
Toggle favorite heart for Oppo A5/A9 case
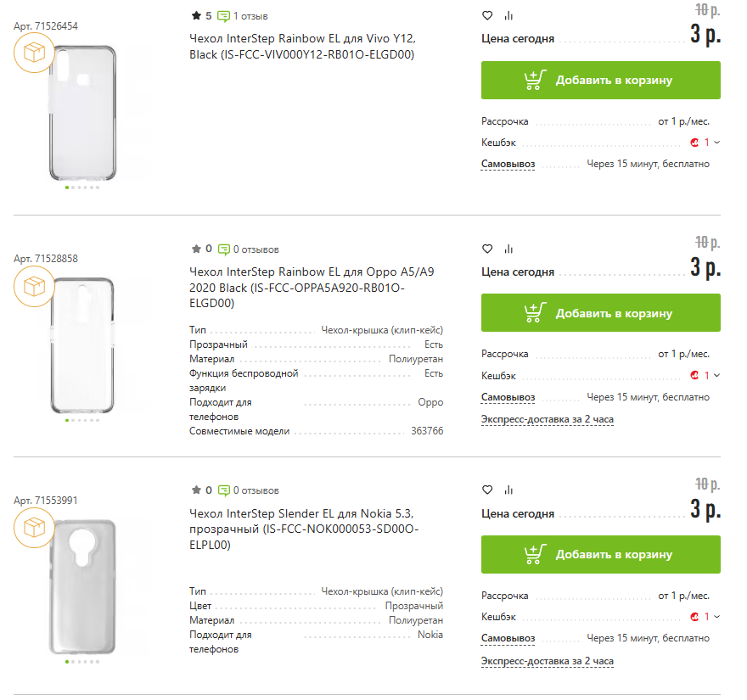pyautogui.click(x=487, y=249)
